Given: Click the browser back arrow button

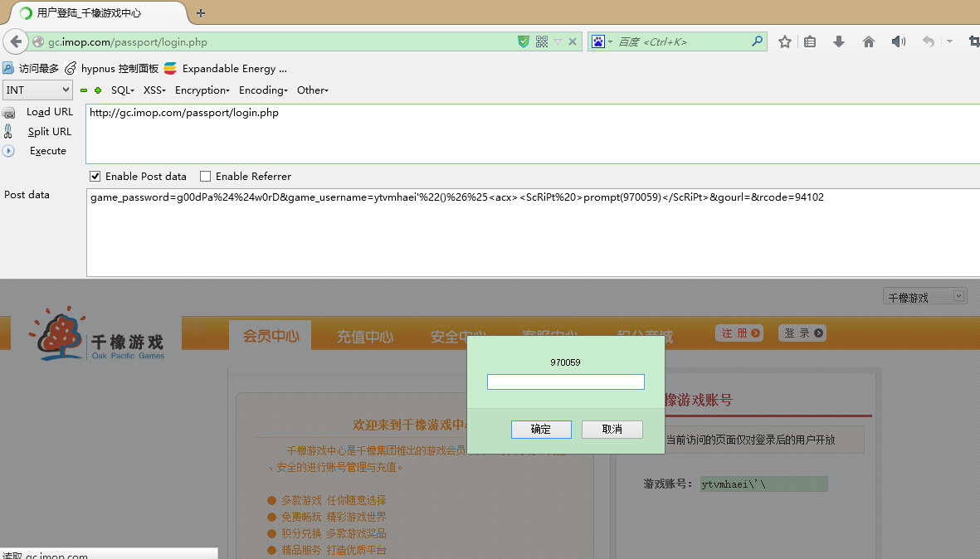Looking at the screenshot, I should [16, 41].
